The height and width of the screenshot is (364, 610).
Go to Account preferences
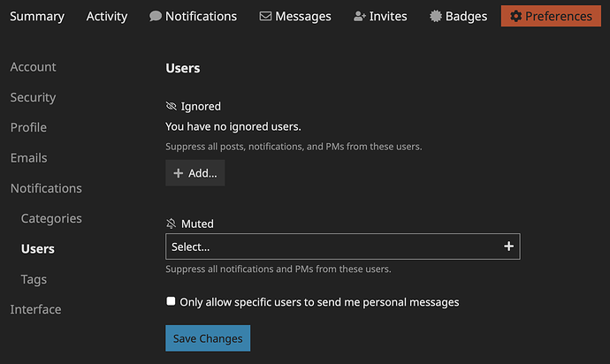(x=33, y=67)
